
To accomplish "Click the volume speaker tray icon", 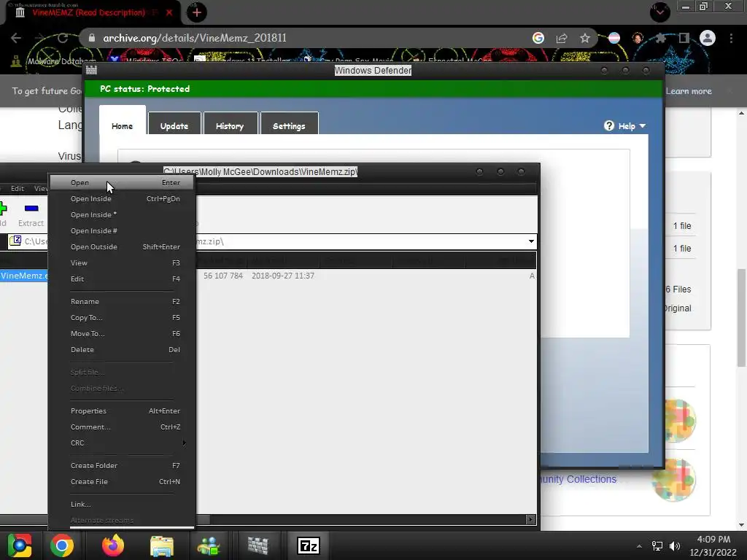I will tap(675, 546).
